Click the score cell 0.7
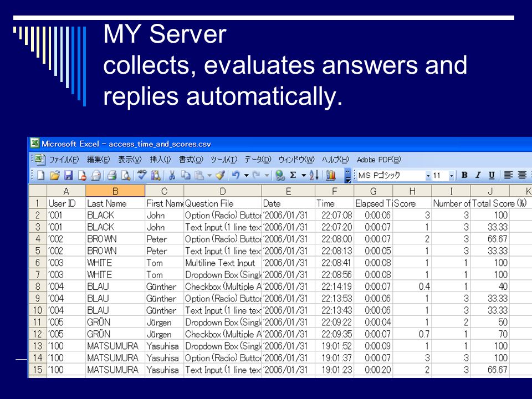Viewport: 532px width, 399px height. (412, 334)
